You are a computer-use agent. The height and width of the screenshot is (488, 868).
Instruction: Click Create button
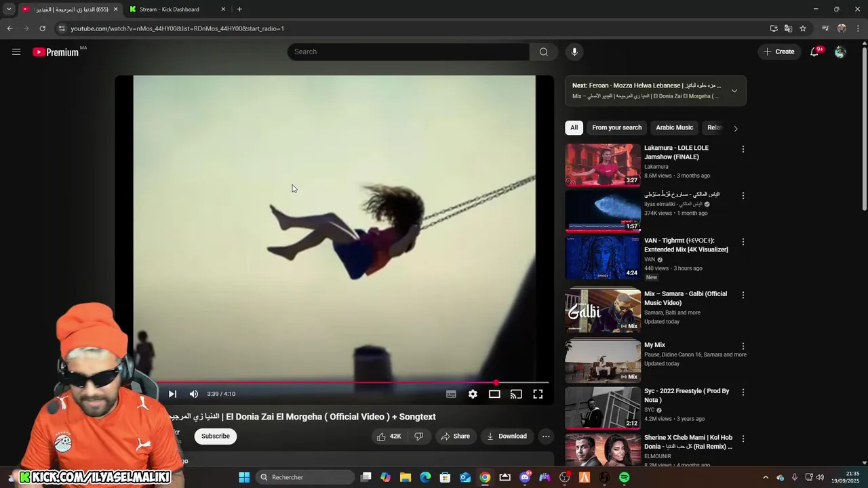[x=779, y=52]
